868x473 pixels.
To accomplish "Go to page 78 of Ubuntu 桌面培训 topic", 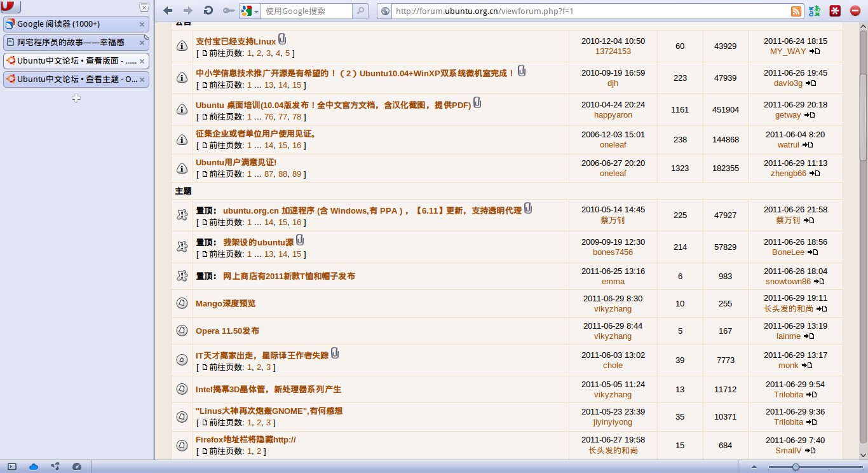I will tap(297, 116).
